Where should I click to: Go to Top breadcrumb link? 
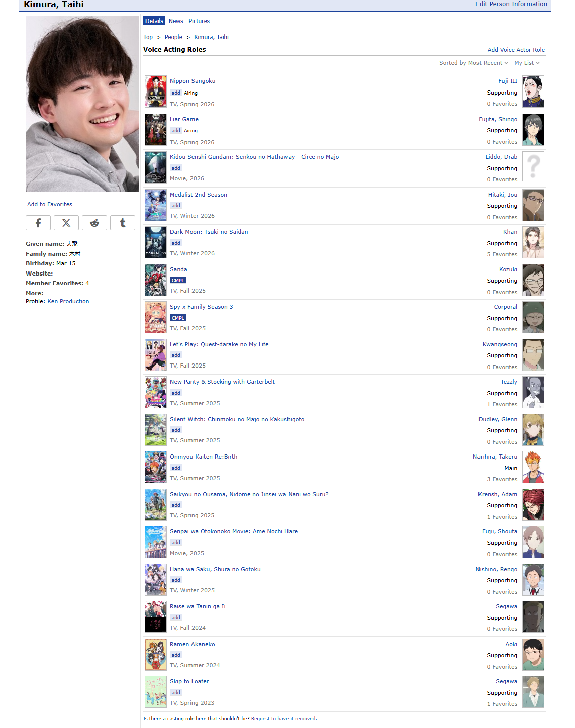click(148, 37)
